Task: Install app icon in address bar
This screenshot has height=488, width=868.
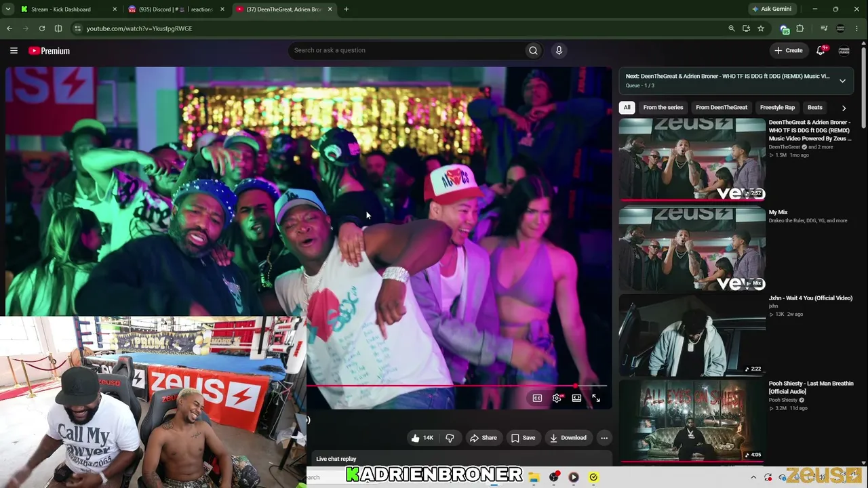Action: pyautogui.click(x=746, y=28)
